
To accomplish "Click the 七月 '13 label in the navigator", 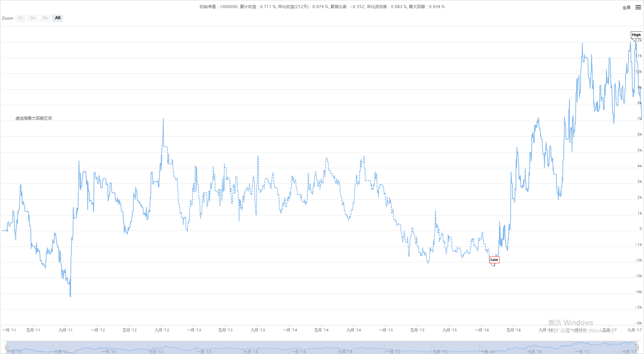I will pos(251,352).
